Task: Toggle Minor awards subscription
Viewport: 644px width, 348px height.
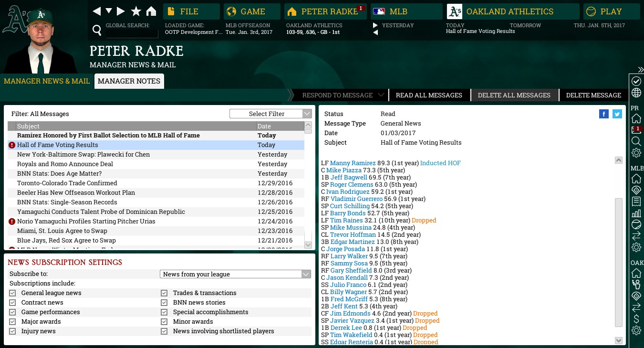Action: [164, 322]
